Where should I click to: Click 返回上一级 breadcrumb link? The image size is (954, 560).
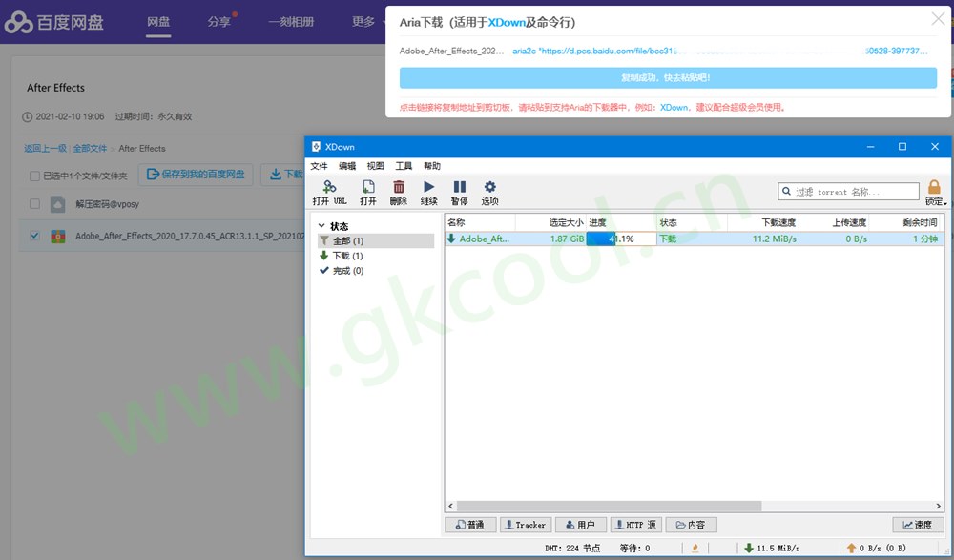pos(46,149)
